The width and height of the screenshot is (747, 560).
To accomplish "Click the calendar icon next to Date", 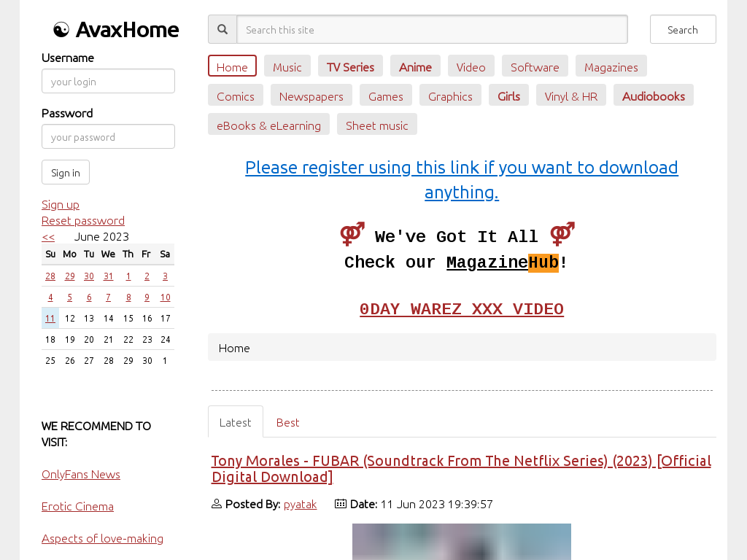I will 341,503.
